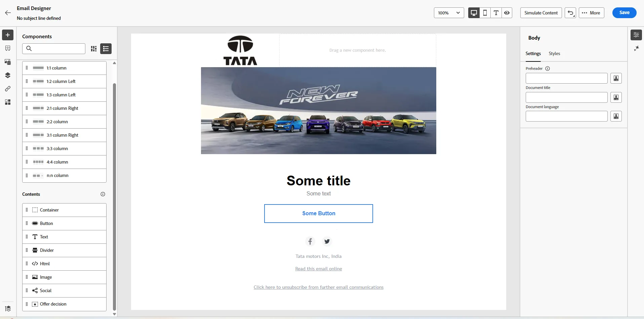Open the assets picker sidebar icon
Image resolution: width=644 pixels, height=319 pixels.
click(x=8, y=62)
